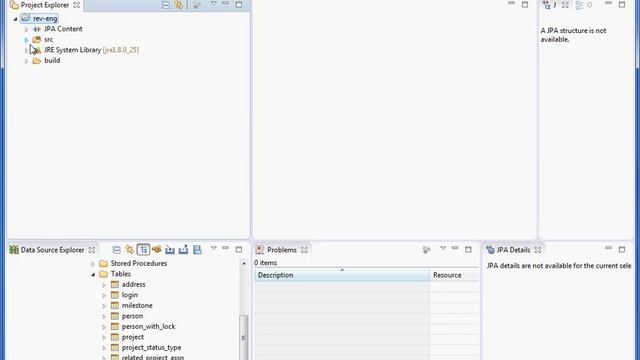Click the focus task icon in Project Explorer
640x360 pixels.
pyautogui.click(x=197, y=5)
